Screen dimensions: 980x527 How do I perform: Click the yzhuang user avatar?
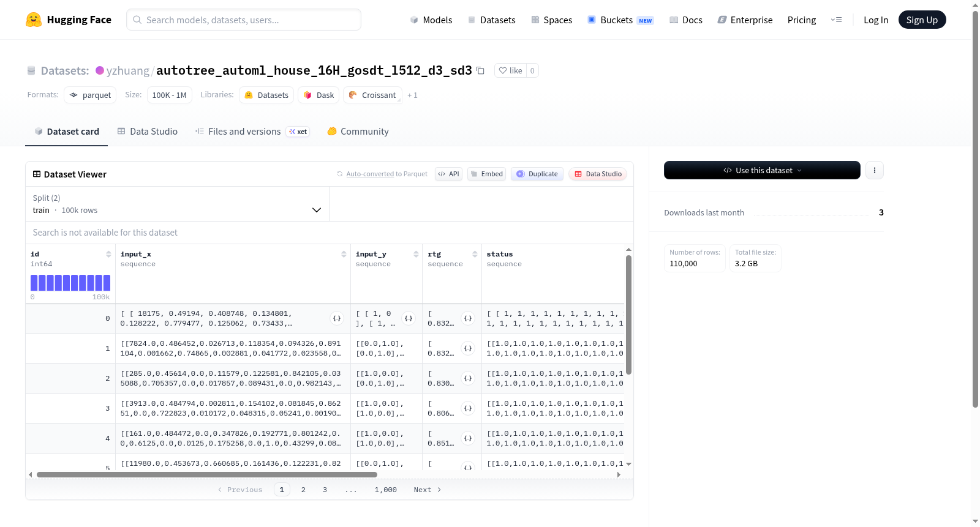100,70
